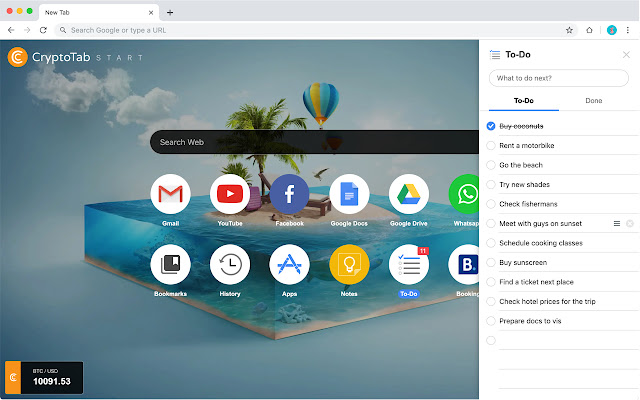The image size is (640, 400).
Task: Open the YouTube shortcut
Action: (230, 193)
